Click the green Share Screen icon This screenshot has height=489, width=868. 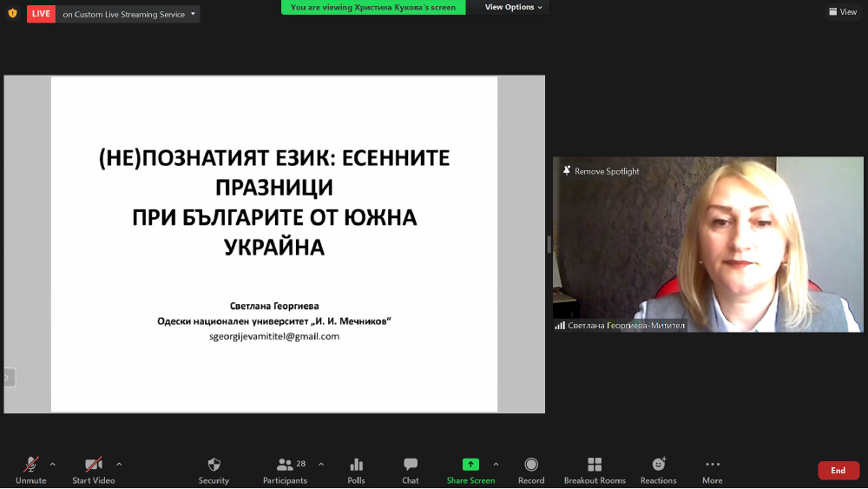(x=470, y=465)
